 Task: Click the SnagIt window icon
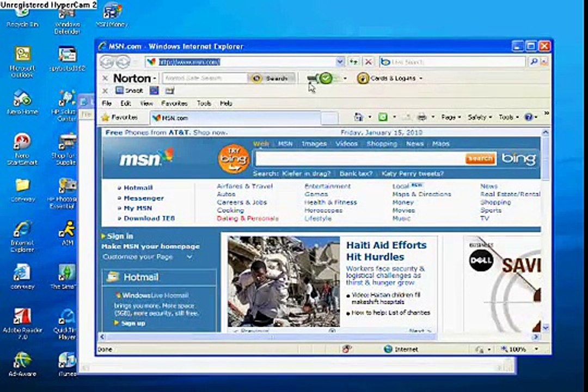coord(154,90)
